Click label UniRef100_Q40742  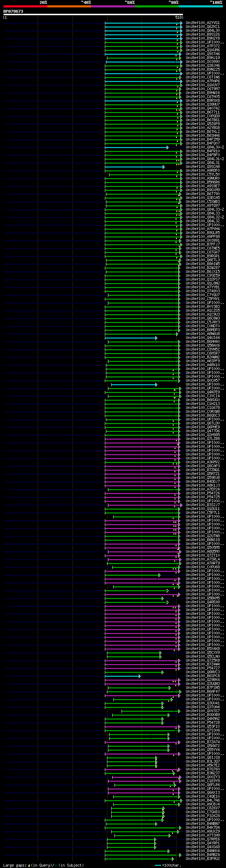click(203, 108)
